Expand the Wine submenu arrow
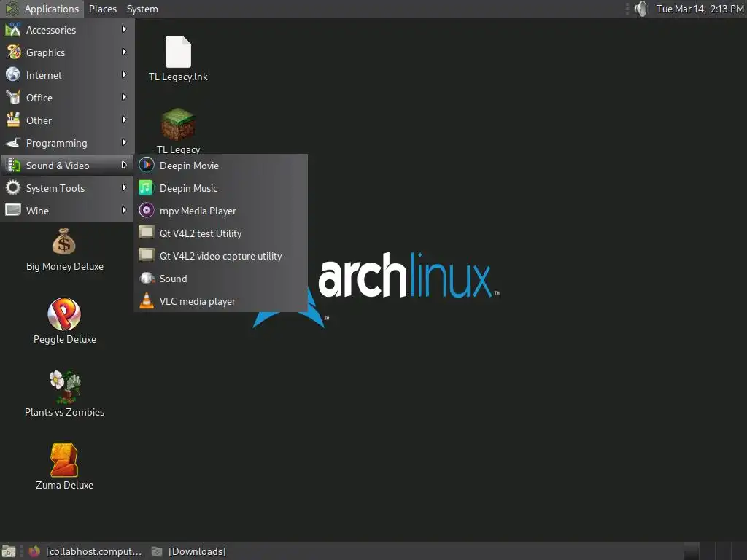The image size is (747, 560). [x=124, y=210]
